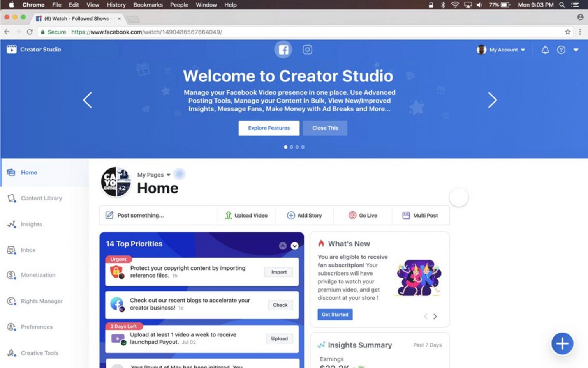Viewport: 588px width, 368px height.
Task: Click Facebook icon on blogs item
Action: (x=117, y=304)
